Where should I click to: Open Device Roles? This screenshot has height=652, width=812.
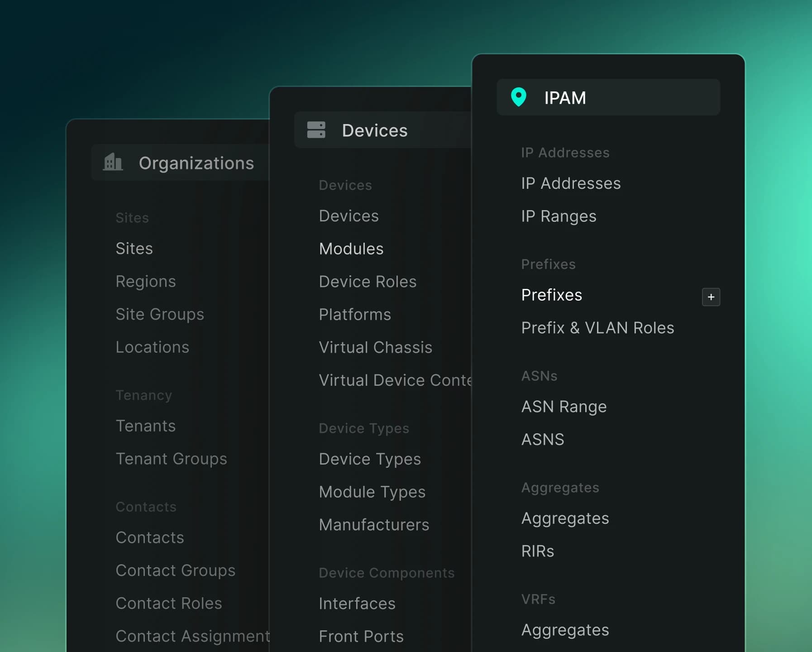367,282
